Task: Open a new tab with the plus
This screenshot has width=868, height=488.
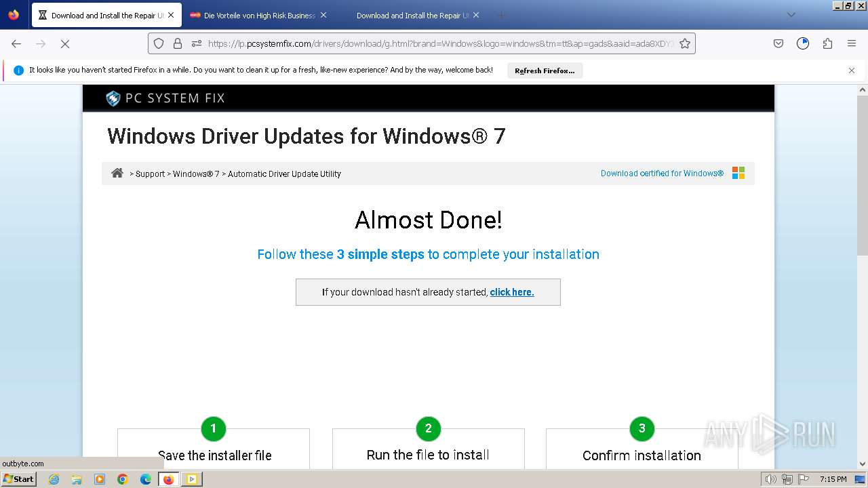Action: [x=502, y=15]
